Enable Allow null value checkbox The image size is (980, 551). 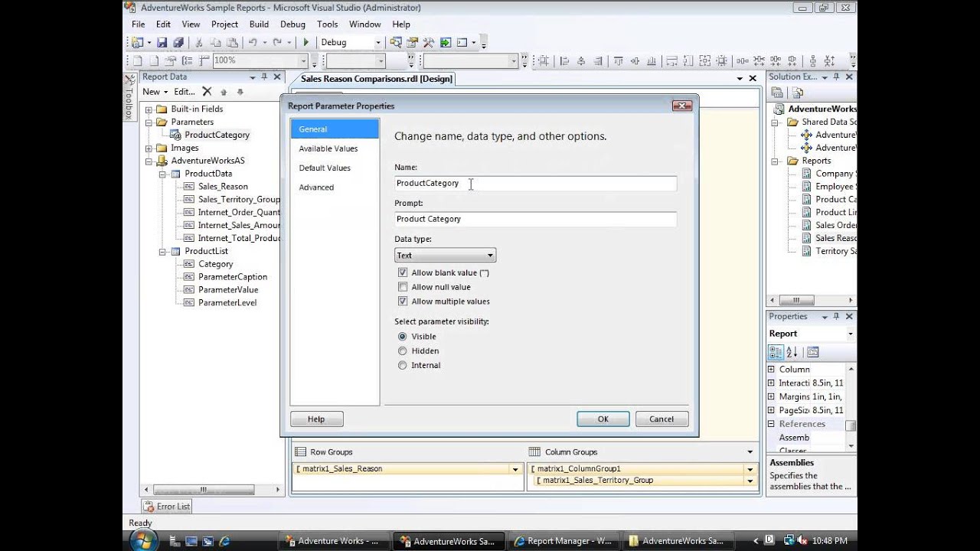(x=403, y=287)
